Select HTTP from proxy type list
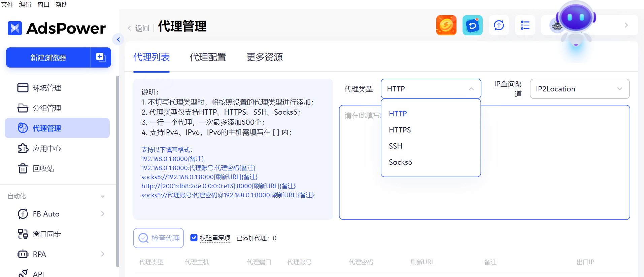 tap(431, 114)
